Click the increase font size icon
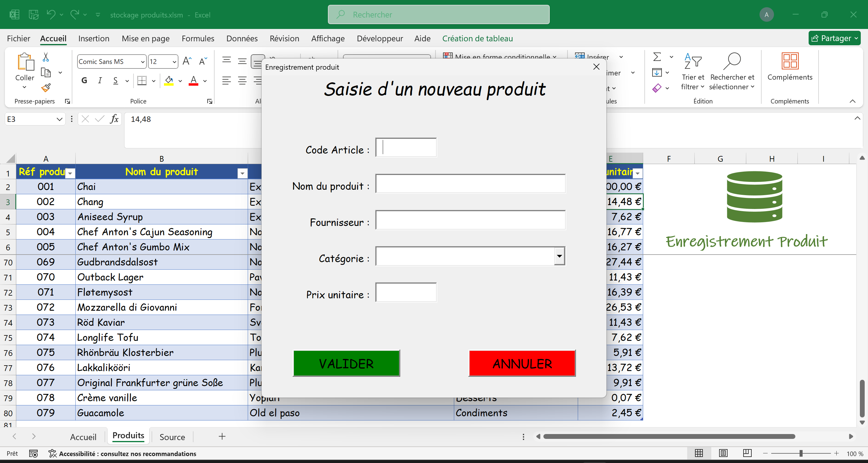This screenshot has width=868, height=463. click(187, 61)
